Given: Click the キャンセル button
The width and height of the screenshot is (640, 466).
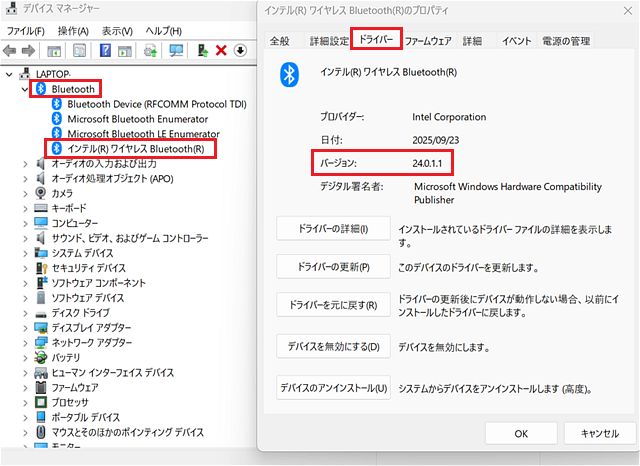Looking at the screenshot, I should pyautogui.click(x=600, y=433).
